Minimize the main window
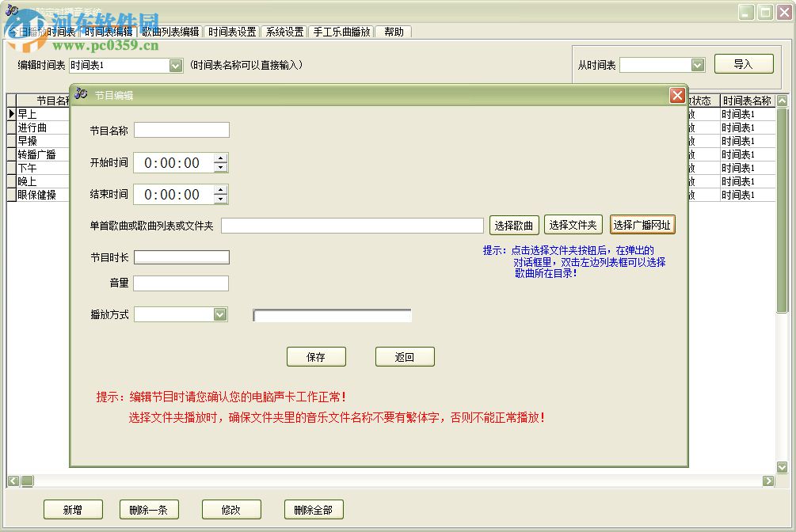 click(x=746, y=12)
